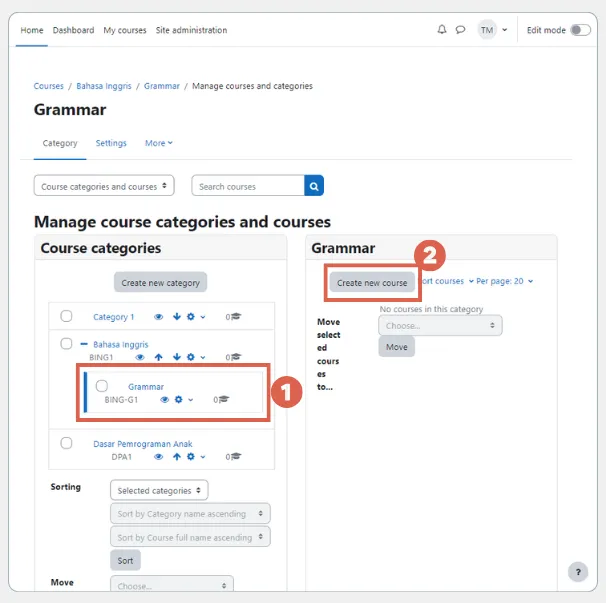Collapse the Bahasa Inggris category tree
Image resolution: width=606 pixels, height=603 pixels.
coord(84,344)
